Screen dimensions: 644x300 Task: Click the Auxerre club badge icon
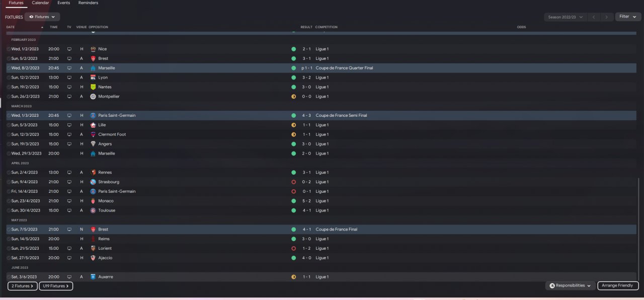pos(93,277)
